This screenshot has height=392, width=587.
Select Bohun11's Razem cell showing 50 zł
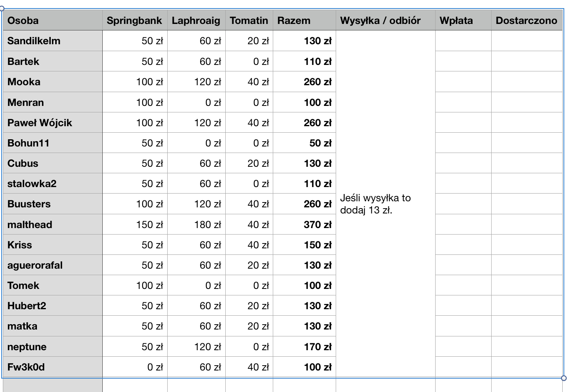pos(304,143)
